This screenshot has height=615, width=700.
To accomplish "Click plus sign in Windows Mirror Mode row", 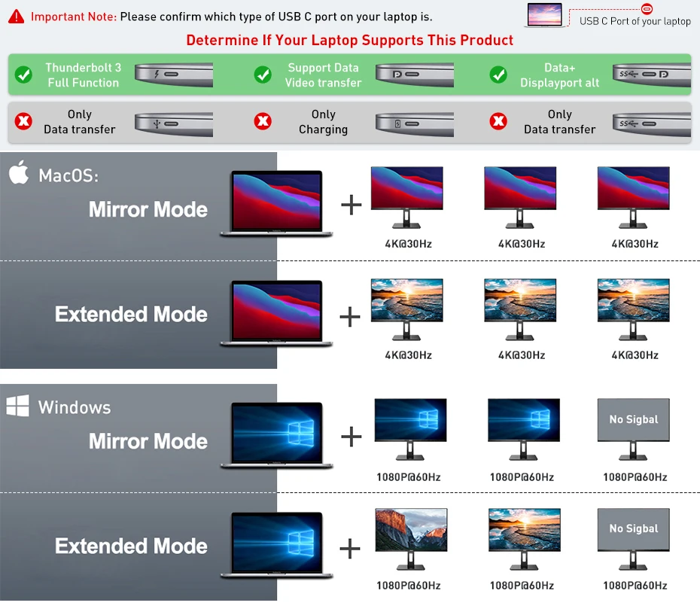I will [x=351, y=437].
